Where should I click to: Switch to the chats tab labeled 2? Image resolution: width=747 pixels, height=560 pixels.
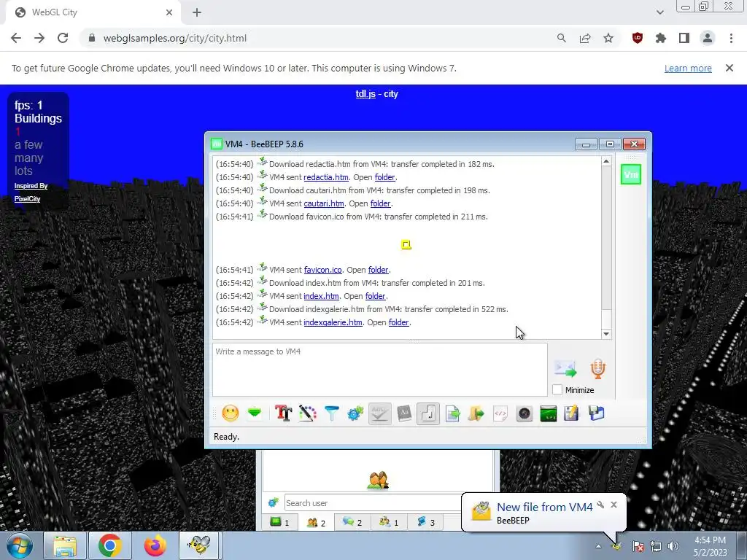tap(352, 522)
